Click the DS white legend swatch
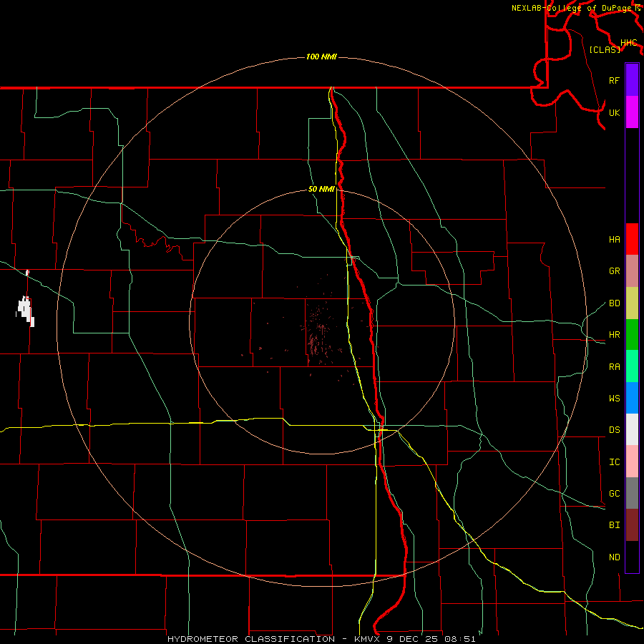Image resolution: width=644 pixels, height=644 pixels. point(632,429)
